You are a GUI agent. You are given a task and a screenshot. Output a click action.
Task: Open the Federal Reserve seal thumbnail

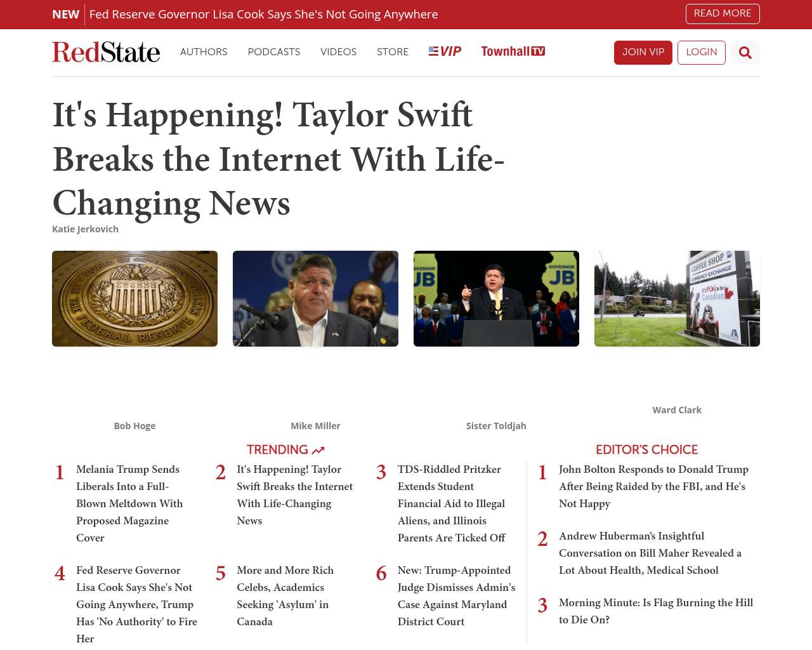tap(134, 298)
